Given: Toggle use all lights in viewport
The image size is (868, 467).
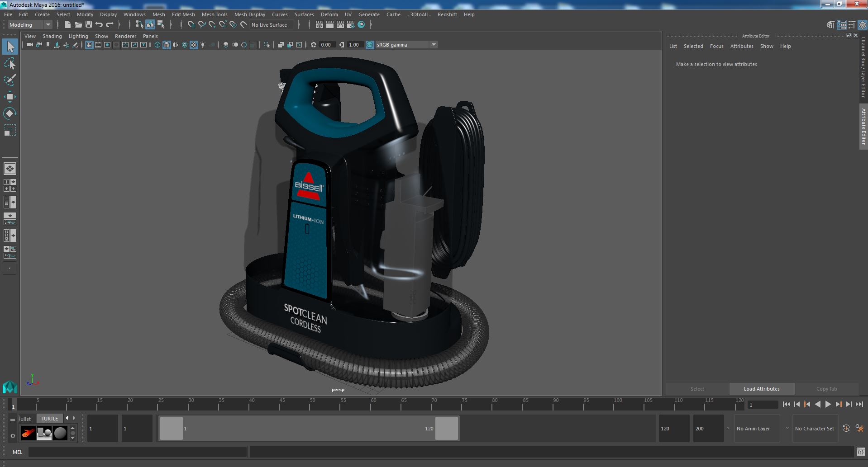Looking at the screenshot, I should click(203, 45).
